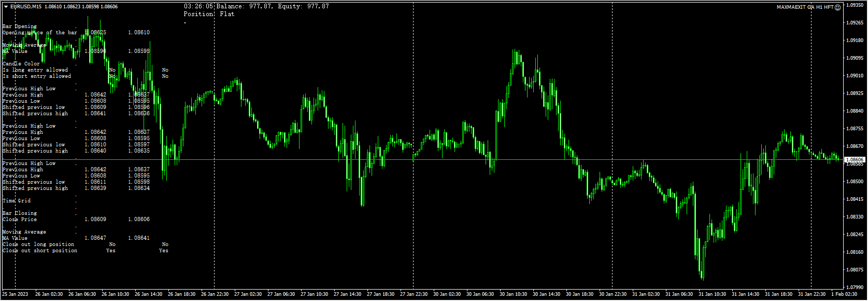Click the Balance: 977.87 readout
868x301 pixels.
(x=244, y=6)
